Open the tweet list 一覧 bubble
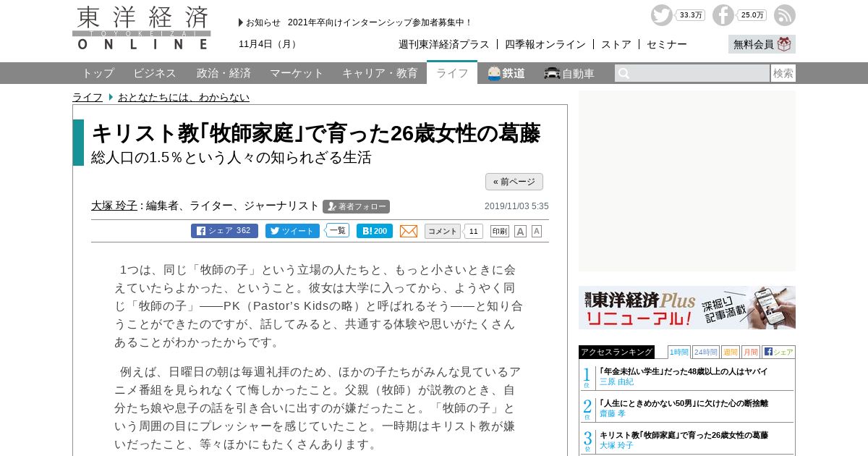 click(337, 230)
